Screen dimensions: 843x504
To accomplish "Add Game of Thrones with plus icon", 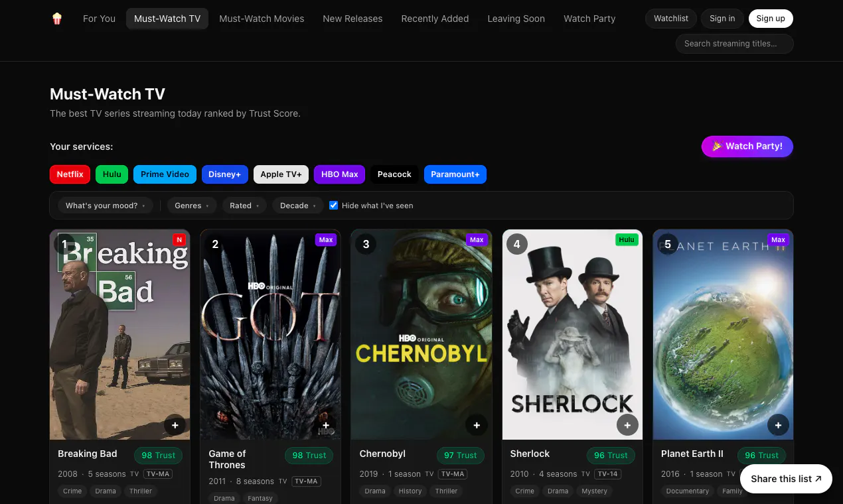I will [326, 425].
